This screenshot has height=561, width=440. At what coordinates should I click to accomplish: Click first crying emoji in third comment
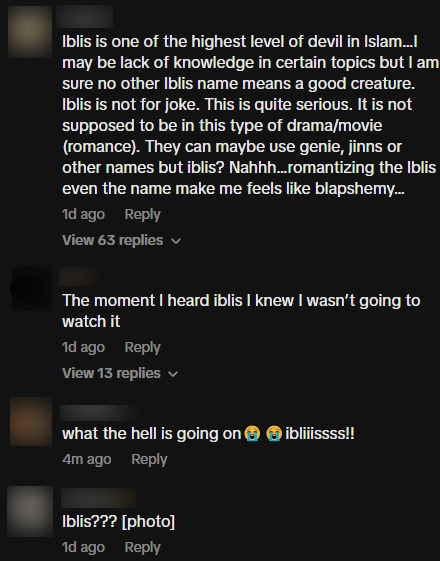(x=252, y=434)
